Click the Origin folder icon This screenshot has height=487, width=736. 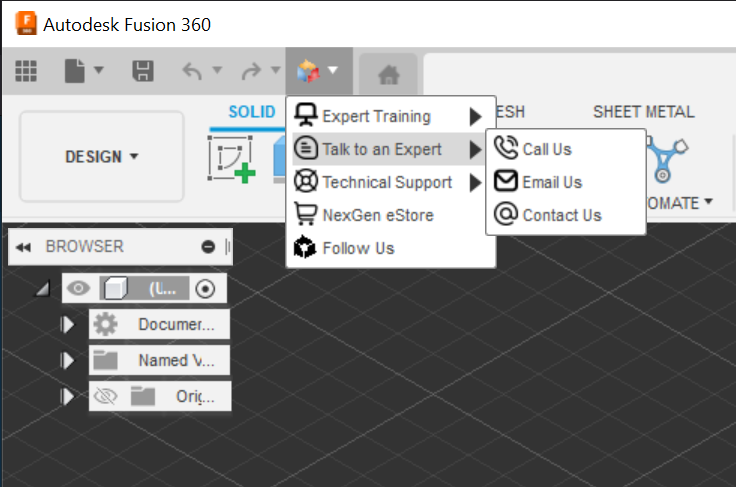143,396
